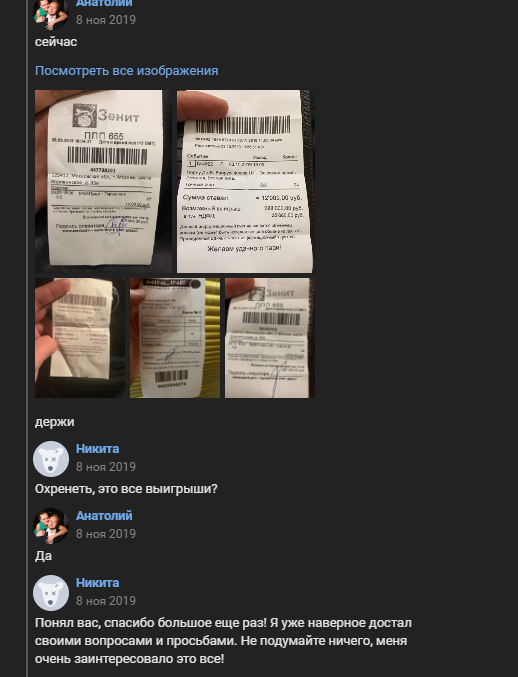The image size is (518, 677).
Task: Open the 'Посмотреть все изображения' link
Action: click(126, 71)
